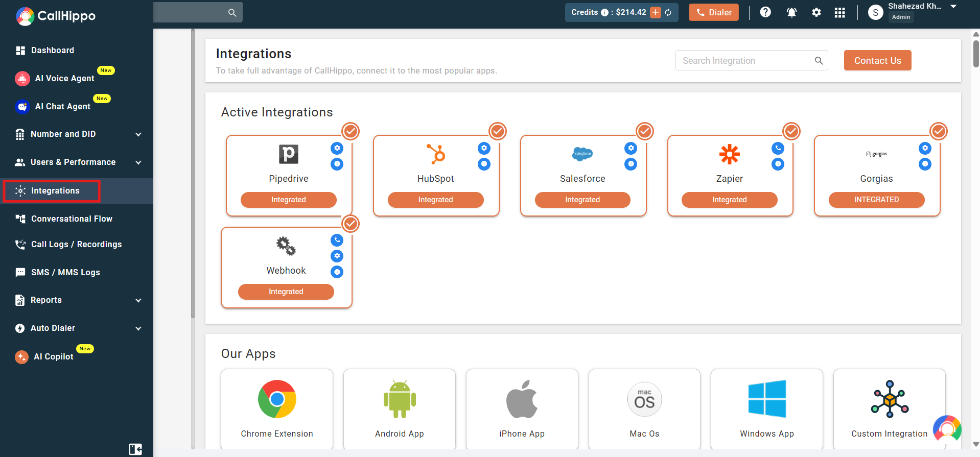Viewport: 980px width, 457px height.
Task: Open Salesforce integration settings gear
Action: click(631, 148)
